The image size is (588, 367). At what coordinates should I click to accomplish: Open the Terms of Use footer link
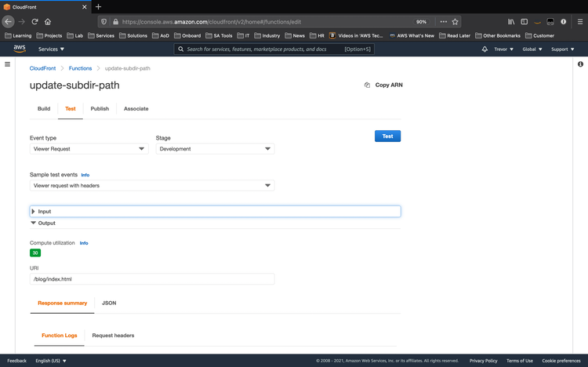tap(520, 361)
